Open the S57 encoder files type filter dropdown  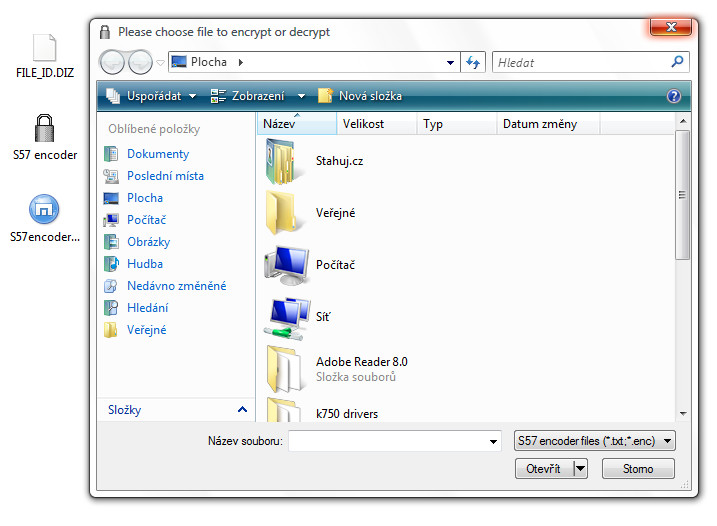coord(594,441)
